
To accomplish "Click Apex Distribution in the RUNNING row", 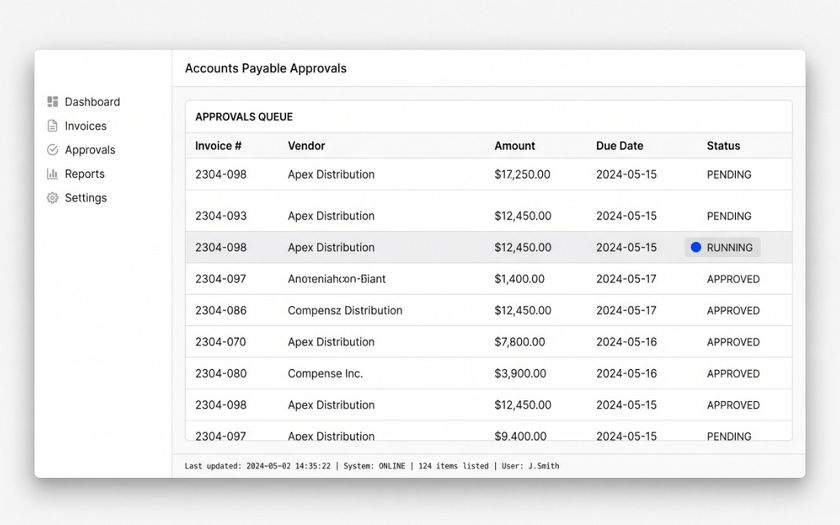I will click(331, 248).
